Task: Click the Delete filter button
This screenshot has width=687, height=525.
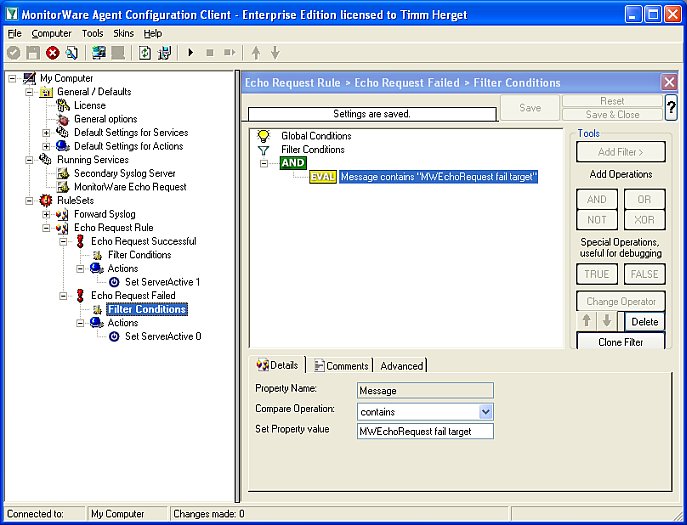Action: click(644, 322)
